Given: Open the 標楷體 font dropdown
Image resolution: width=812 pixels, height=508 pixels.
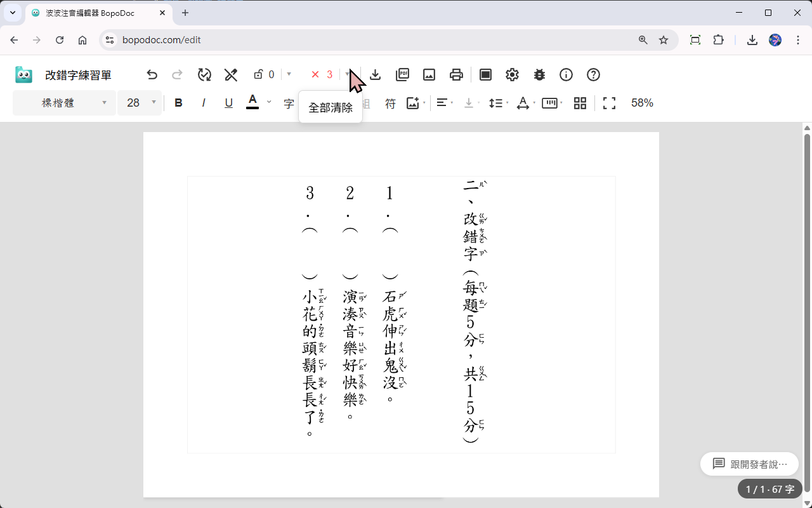Looking at the screenshot, I should pyautogui.click(x=64, y=103).
